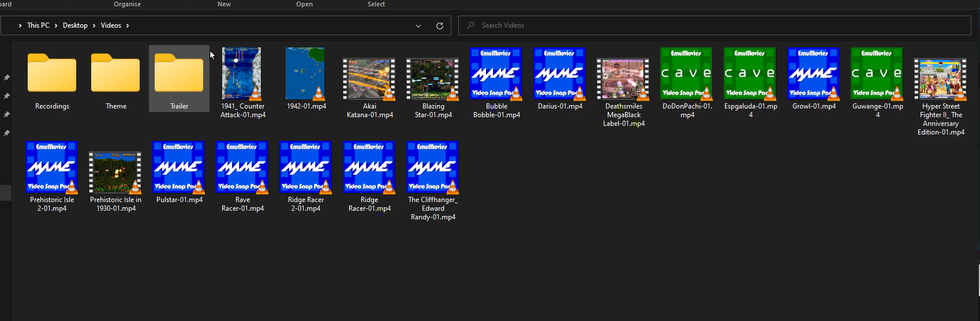The image size is (980, 321).
Task: Select the Growl-01.mp4 MAME icon
Action: (x=814, y=74)
